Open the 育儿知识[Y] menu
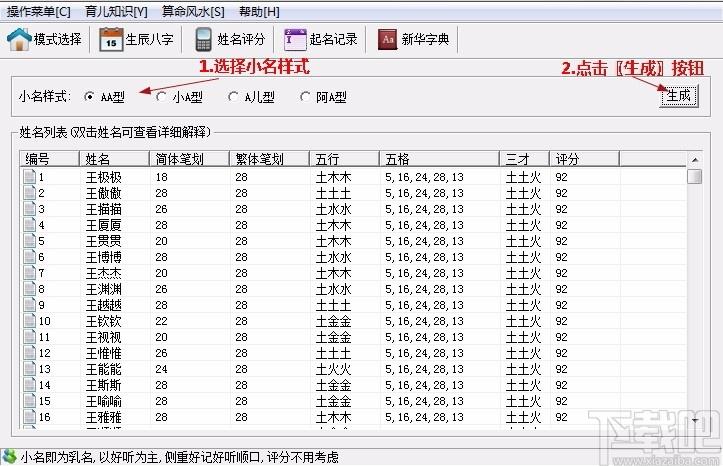 pos(116,12)
